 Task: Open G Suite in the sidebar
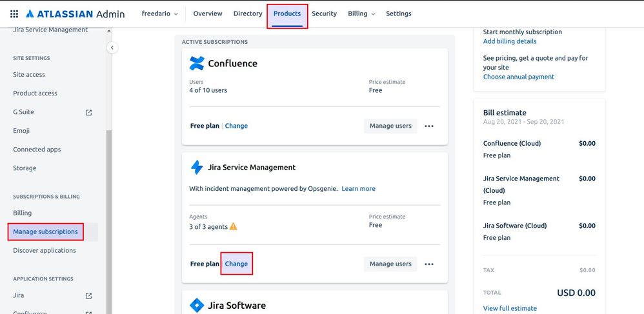(x=23, y=112)
